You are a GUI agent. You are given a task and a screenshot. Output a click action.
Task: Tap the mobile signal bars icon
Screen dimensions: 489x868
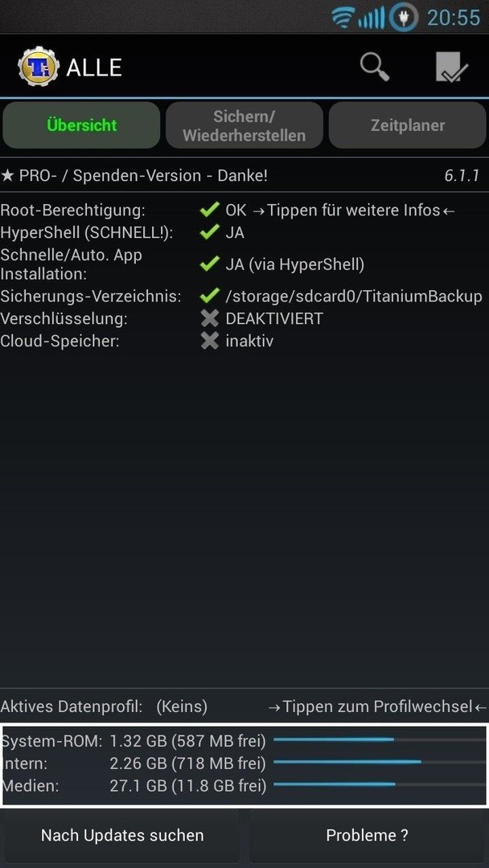pos(371,18)
